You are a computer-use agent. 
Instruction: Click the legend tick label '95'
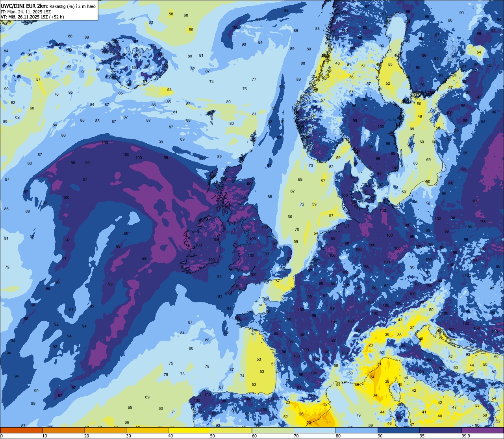(422, 436)
